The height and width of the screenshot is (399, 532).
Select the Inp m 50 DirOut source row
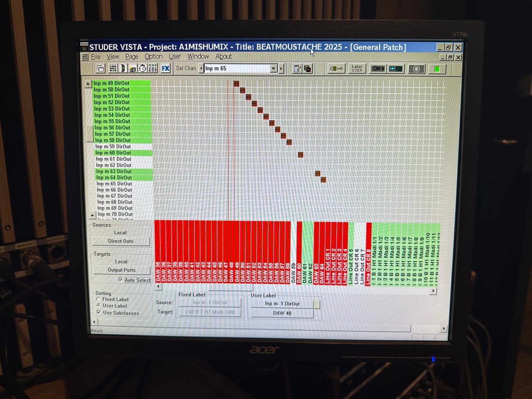(x=122, y=90)
